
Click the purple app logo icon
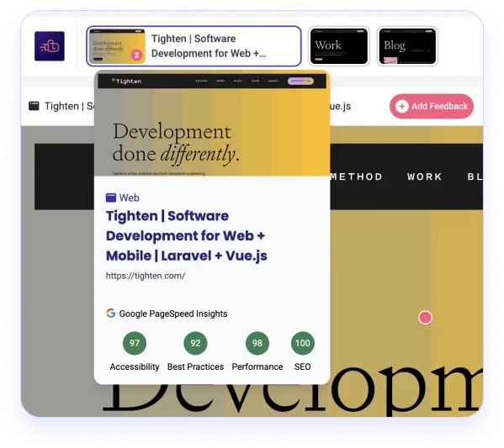coord(50,46)
